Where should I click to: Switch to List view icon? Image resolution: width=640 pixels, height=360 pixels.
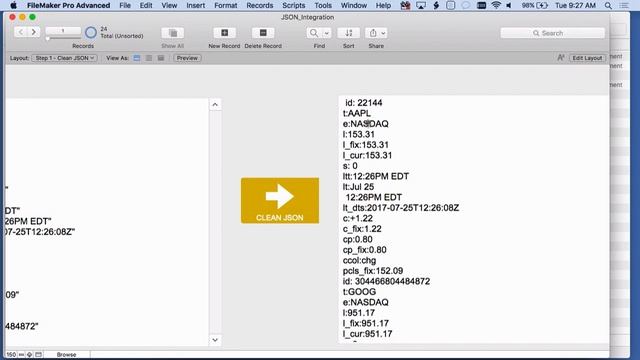click(x=149, y=58)
